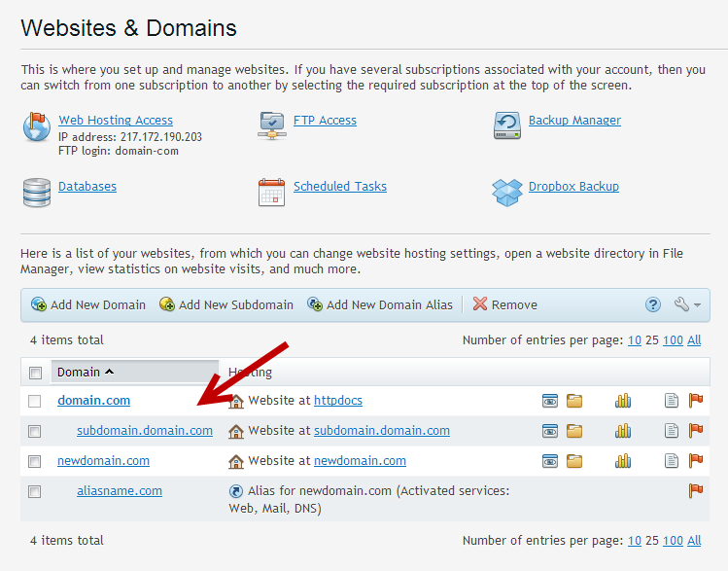Select the newdomain.com row checkbox
Viewport: 728px width, 571px height.
[x=35, y=461]
